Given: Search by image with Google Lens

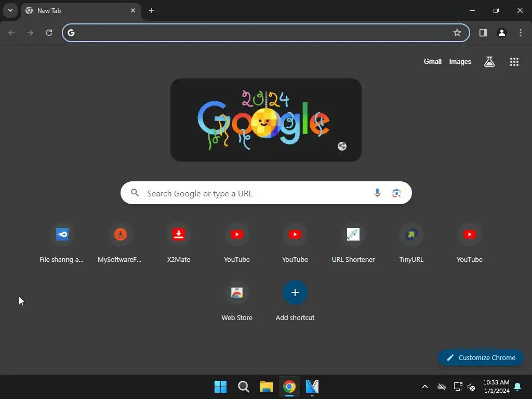Looking at the screenshot, I should pos(396,193).
